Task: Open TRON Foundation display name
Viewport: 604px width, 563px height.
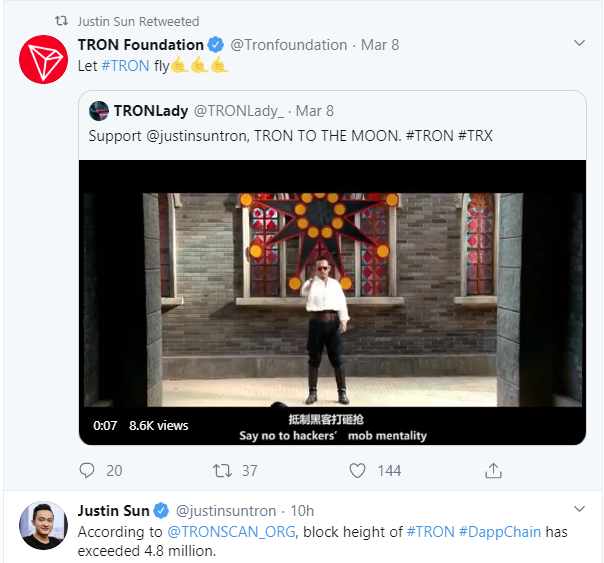Action: point(140,45)
